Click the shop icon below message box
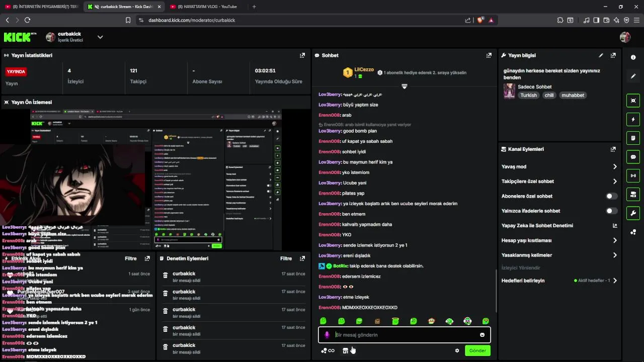 pos(345,350)
